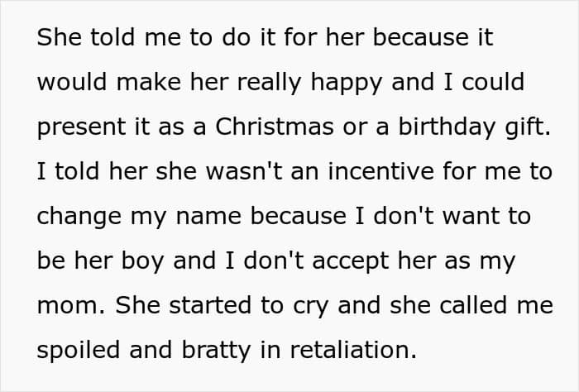Place cursor on the word "change"
The height and width of the screenshot is (392, 579).
pos(79,217)
